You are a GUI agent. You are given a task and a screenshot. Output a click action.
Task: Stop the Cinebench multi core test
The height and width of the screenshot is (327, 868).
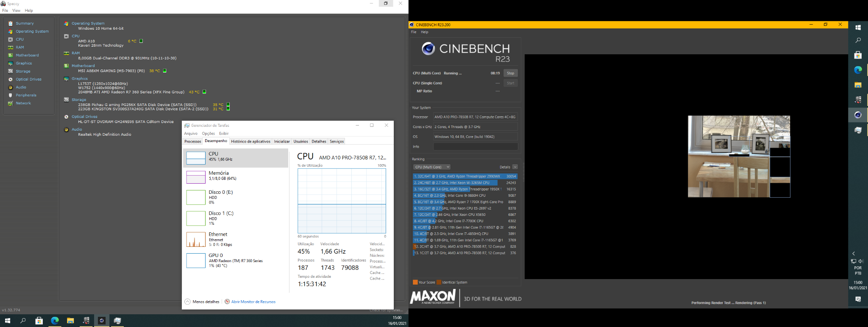pos(510,73)
